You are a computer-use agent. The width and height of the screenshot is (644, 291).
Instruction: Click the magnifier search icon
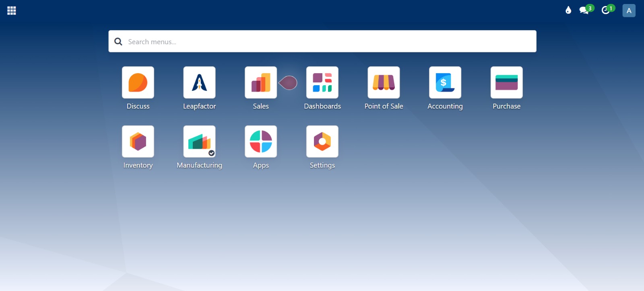[x=118, y=41]
